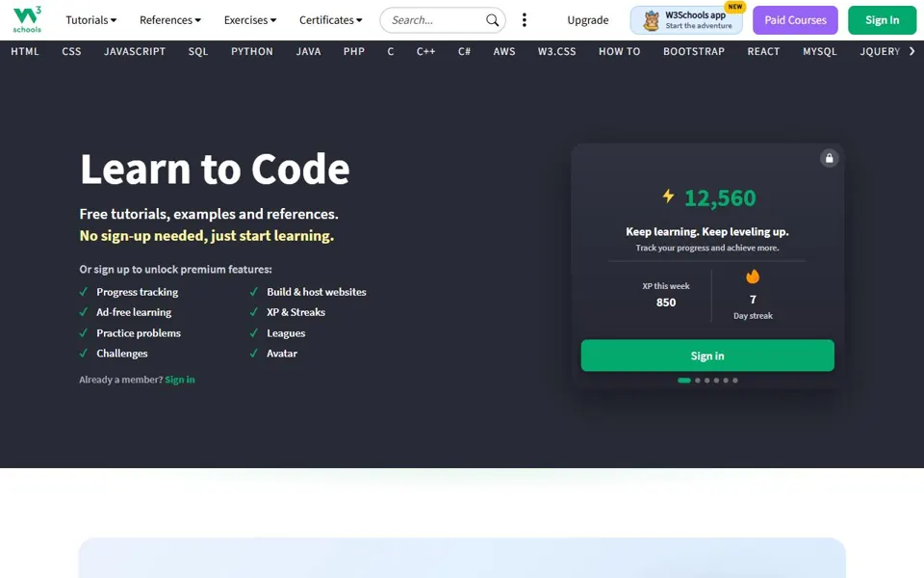Open the AWS tutorial tab
The width and height of the screenshot is (924, 578).
pyautogui.click(x=503, y=51)
